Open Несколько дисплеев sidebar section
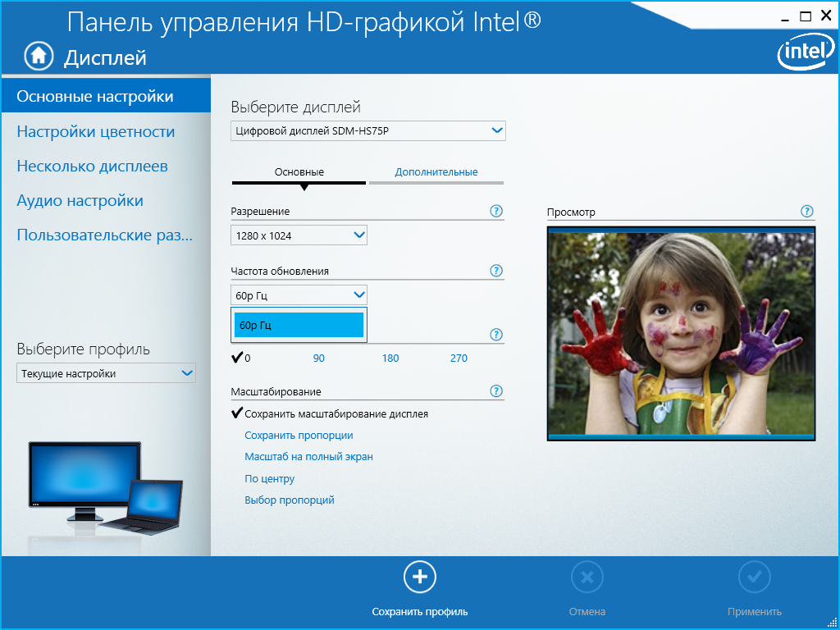The width and height of the screenshot is (840, 630). [x=92, y=166]
